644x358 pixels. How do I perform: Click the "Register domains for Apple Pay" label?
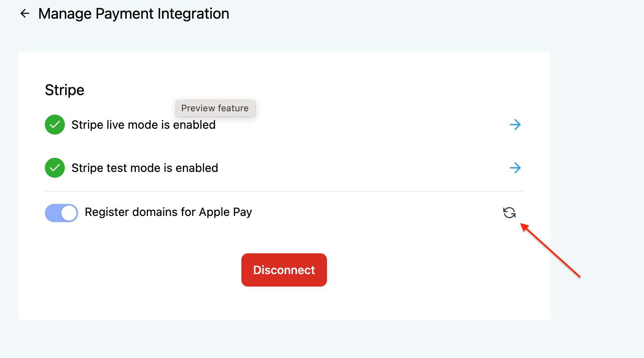(168, 212)
